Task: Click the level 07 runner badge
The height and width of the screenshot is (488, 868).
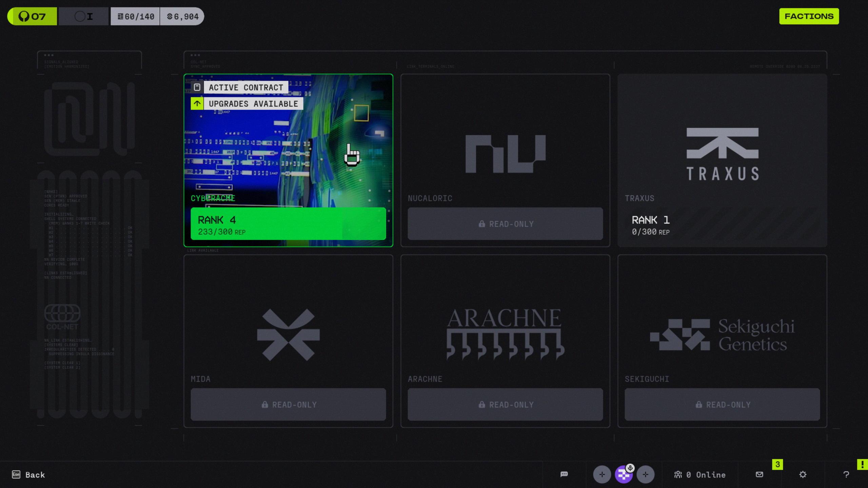Action: [x=32, y=16]
